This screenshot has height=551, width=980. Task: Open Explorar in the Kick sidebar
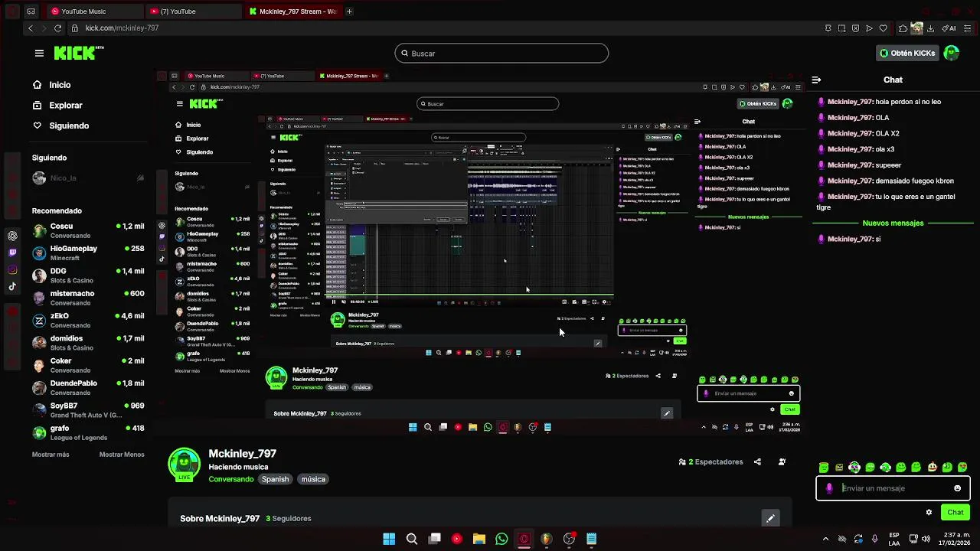coord(57,106)
